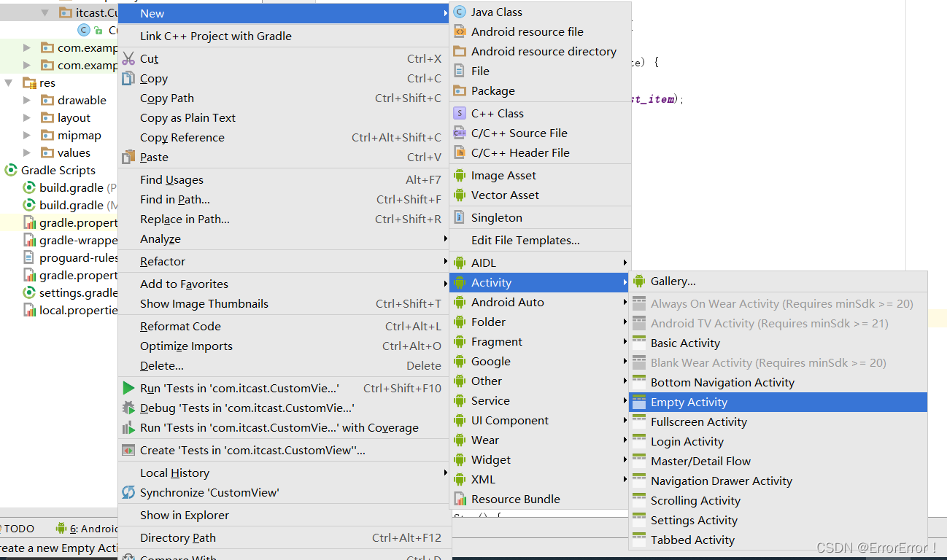Choose Local History
The height and width of the screenshot is (560, 947).
click(285, 472)
